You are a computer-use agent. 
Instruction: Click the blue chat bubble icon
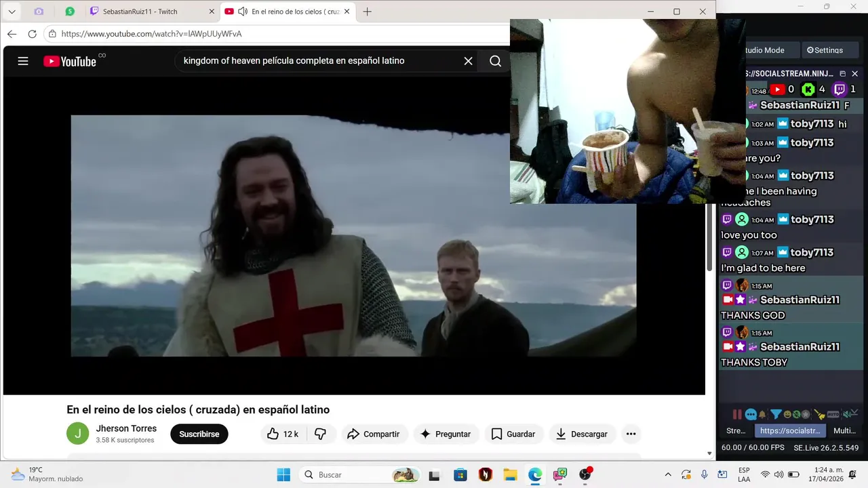point(751,414)
